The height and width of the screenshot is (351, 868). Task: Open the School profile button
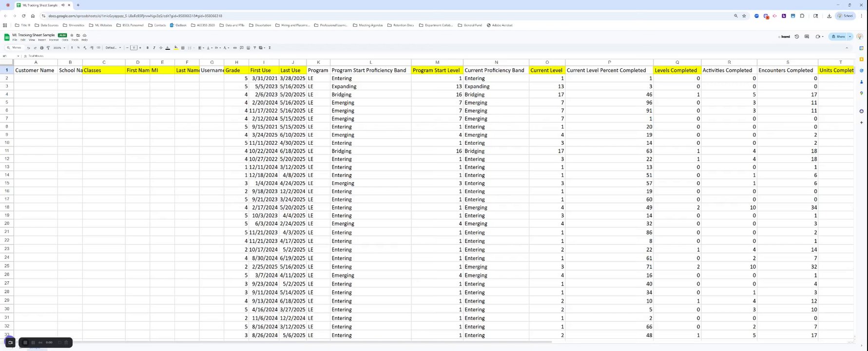click(x=846, y=16)
